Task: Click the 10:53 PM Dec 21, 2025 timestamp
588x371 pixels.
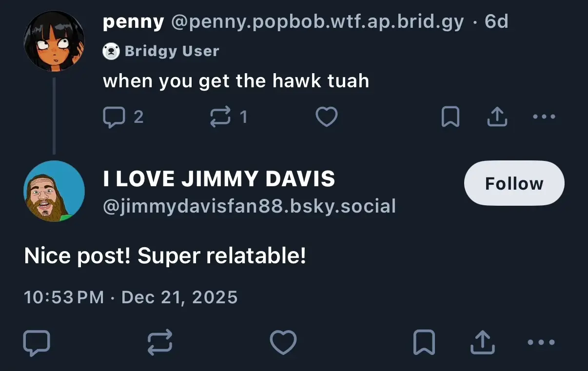Action: [131, 297]
